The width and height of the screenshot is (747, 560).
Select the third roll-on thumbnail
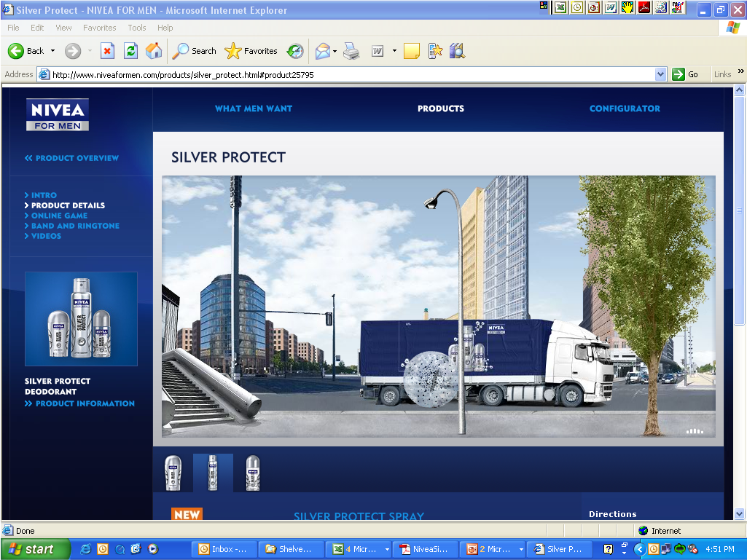pos(252,473)
